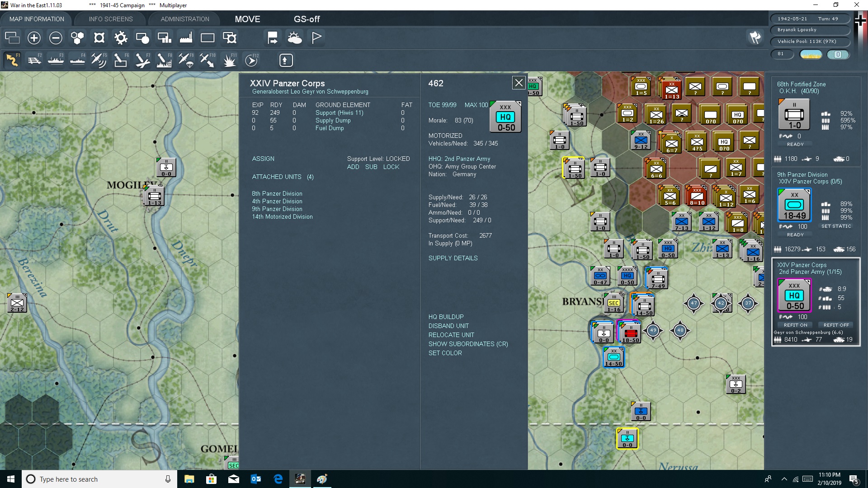Expand SUPPLY DETAILS section
This screenshot has width=868, height=488.
[x=453, y=258]
